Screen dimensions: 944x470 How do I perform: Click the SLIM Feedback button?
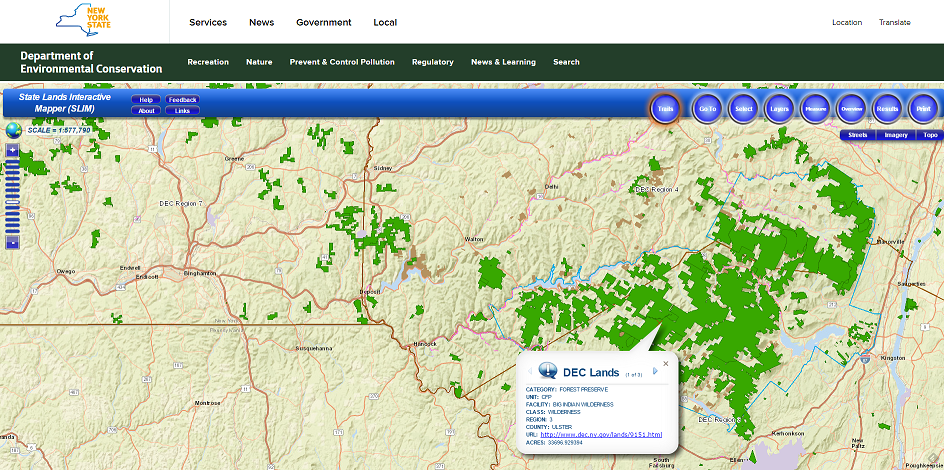(182, 100)
